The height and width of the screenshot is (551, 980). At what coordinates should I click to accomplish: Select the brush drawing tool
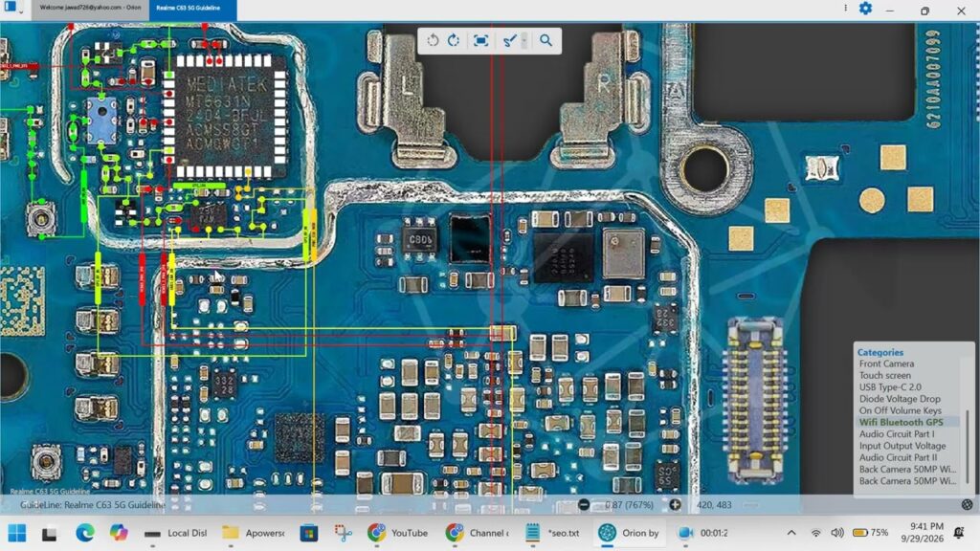pyautogui.click(x=509, y=40)
